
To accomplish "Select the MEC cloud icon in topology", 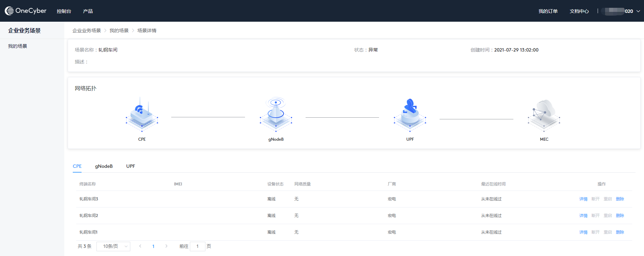I will [544, 115].
